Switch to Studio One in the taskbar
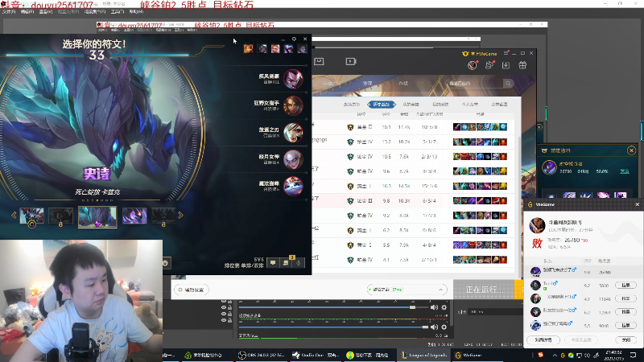This screenshot has height=362, width=644. (x=316, y=355)
